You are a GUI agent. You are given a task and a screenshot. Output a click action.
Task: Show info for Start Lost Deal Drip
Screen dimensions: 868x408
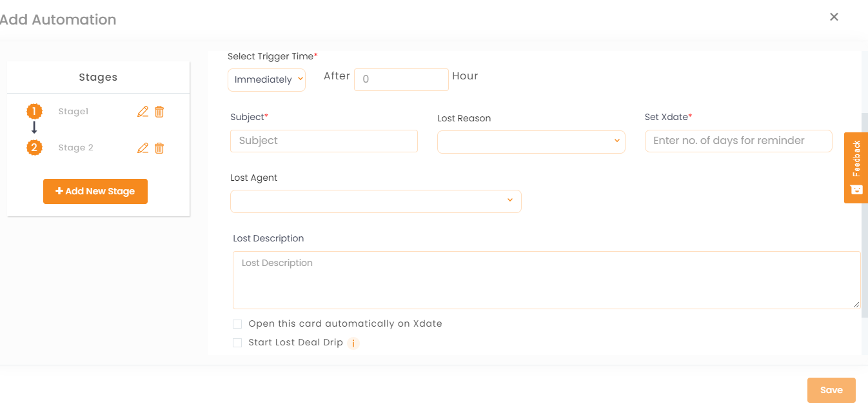point(353,343)
